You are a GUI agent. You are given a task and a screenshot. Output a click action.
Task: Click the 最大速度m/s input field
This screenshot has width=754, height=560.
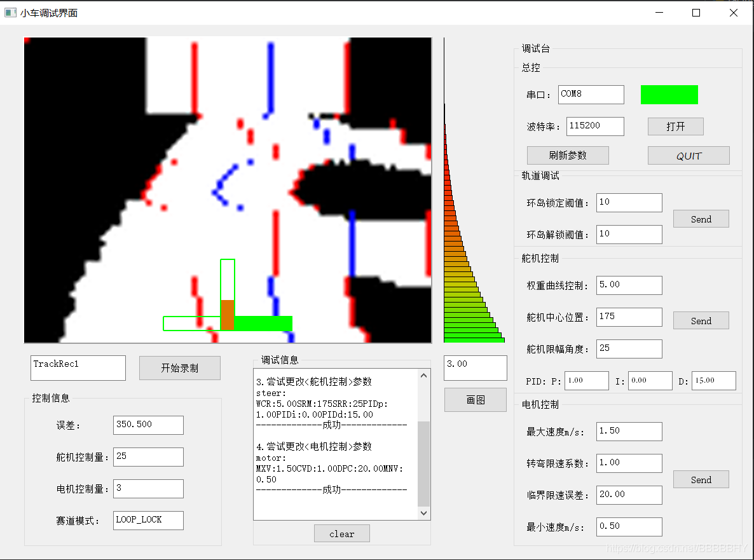[629, 431]
